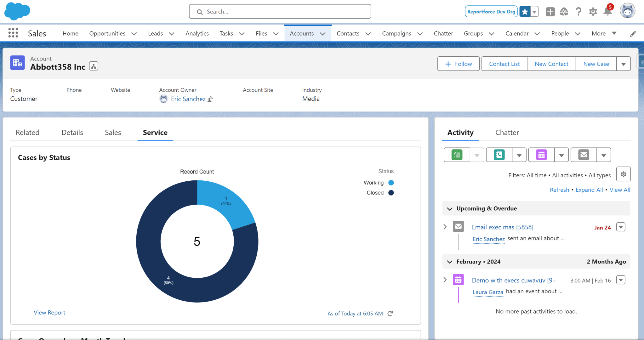Screen dimensions: 644x340
Task: Open the App Launcher waffle icon
Action: pos(13,33)
